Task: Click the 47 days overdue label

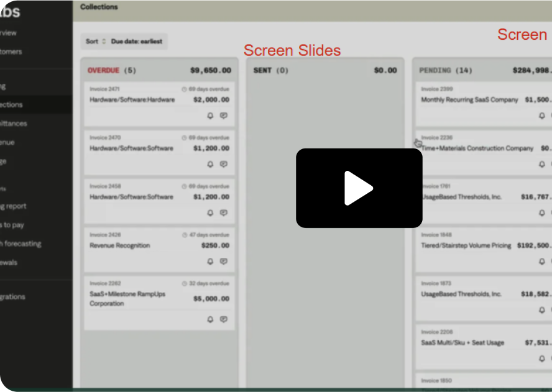Action: point(209,235)
